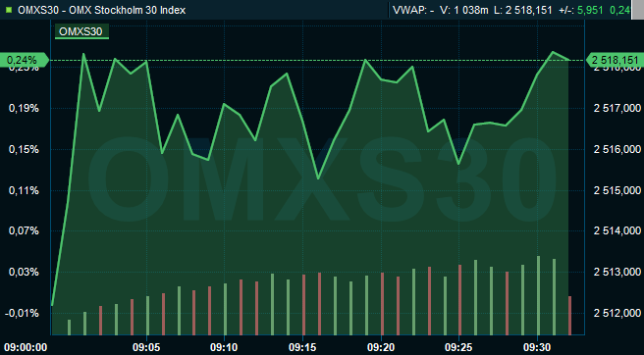The width and height of the screenshot is (644, 355).
Task: Click the chart line's lowest dip near 09:16
Action: click(318, 178)
